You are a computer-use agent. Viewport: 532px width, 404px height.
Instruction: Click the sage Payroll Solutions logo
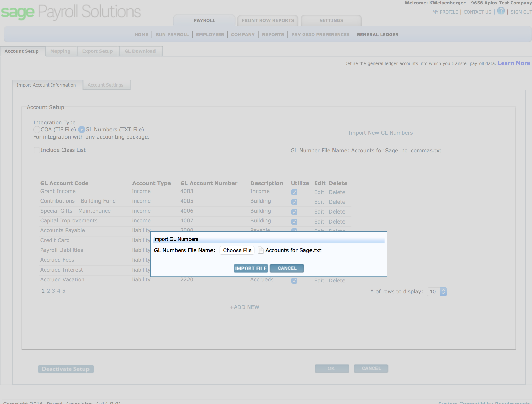71,12
